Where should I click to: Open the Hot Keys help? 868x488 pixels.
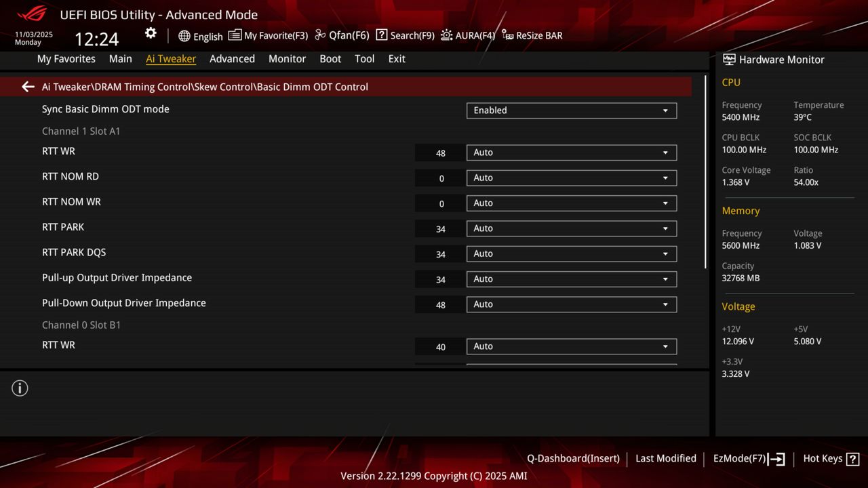[831, 458]
